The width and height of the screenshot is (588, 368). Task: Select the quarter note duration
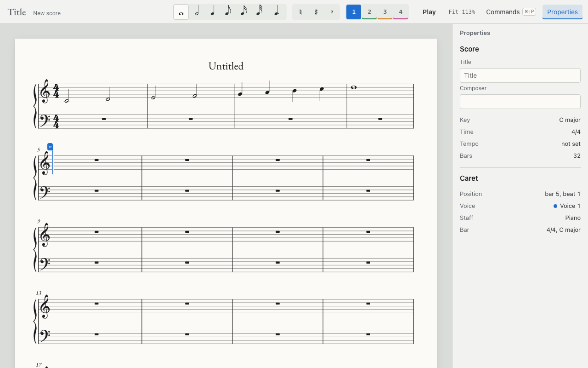[212, 12]
